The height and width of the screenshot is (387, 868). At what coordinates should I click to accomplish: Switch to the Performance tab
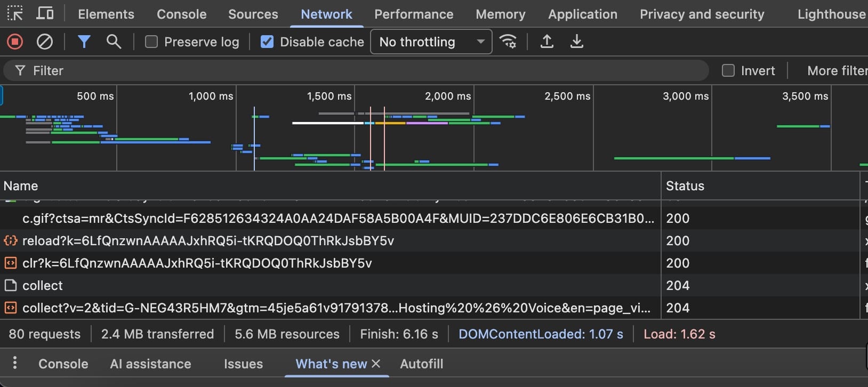click(x=414, y=14)
